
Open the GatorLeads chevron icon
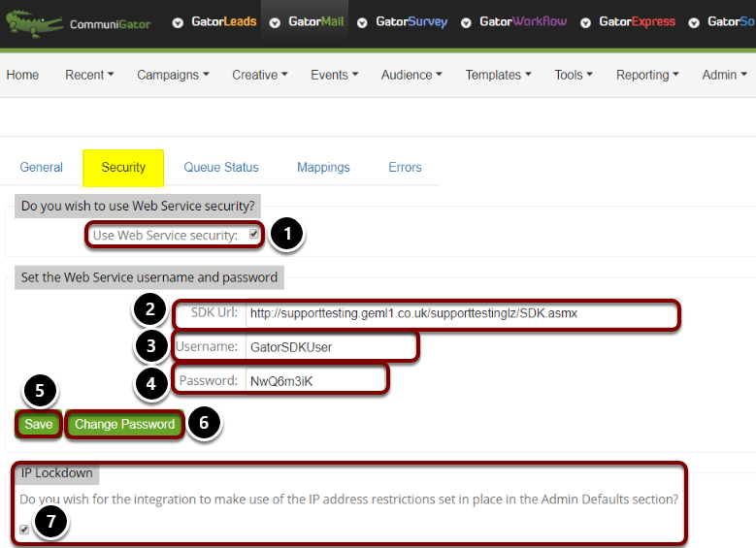(178, 22)
